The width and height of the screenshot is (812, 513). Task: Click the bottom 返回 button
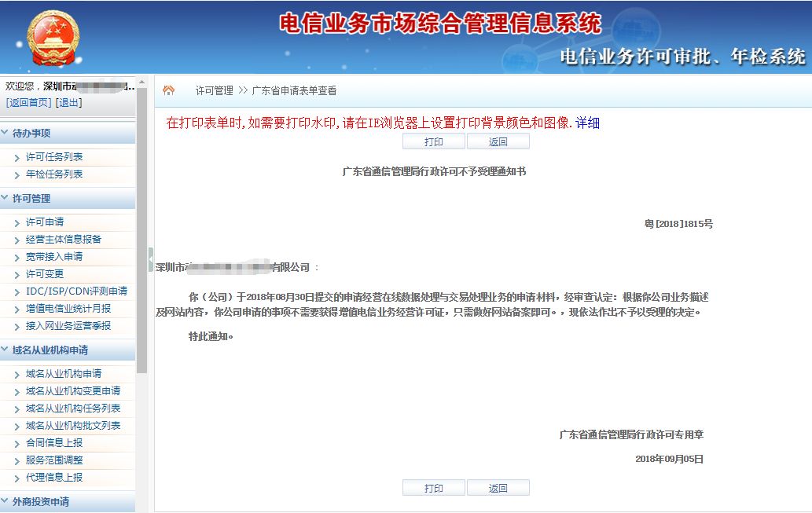click(498, 488)
